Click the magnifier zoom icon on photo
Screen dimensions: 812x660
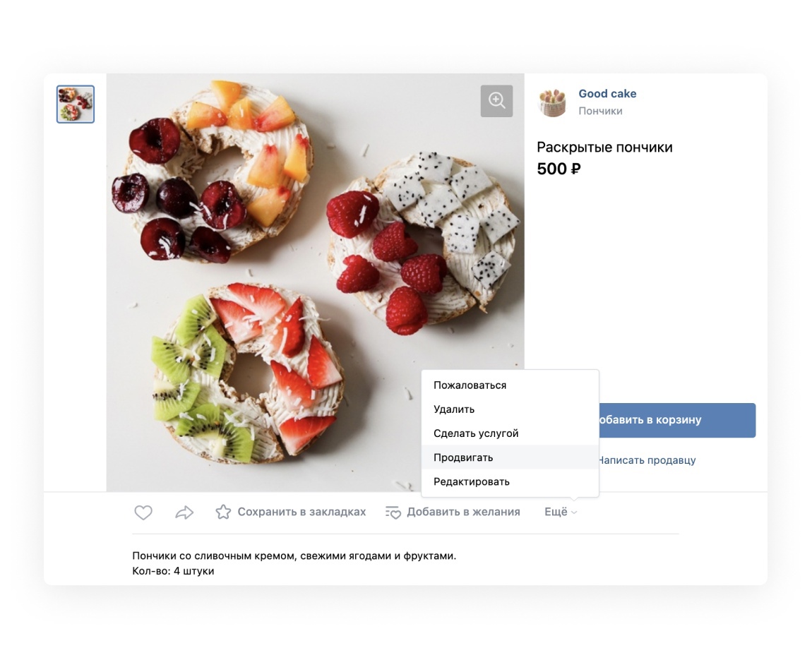coord(496,101)
